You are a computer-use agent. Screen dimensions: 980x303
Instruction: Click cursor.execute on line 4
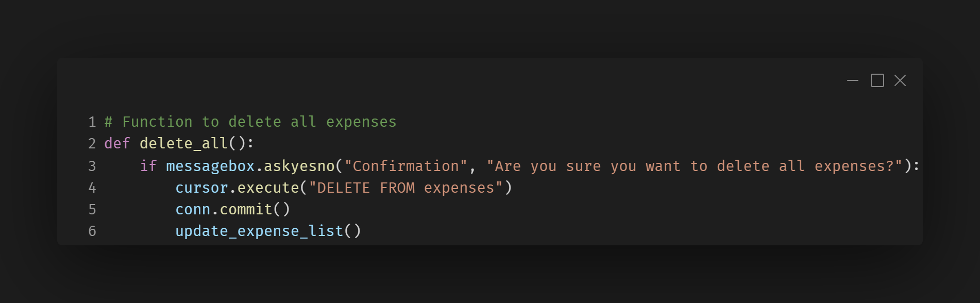tap(237, 188)
